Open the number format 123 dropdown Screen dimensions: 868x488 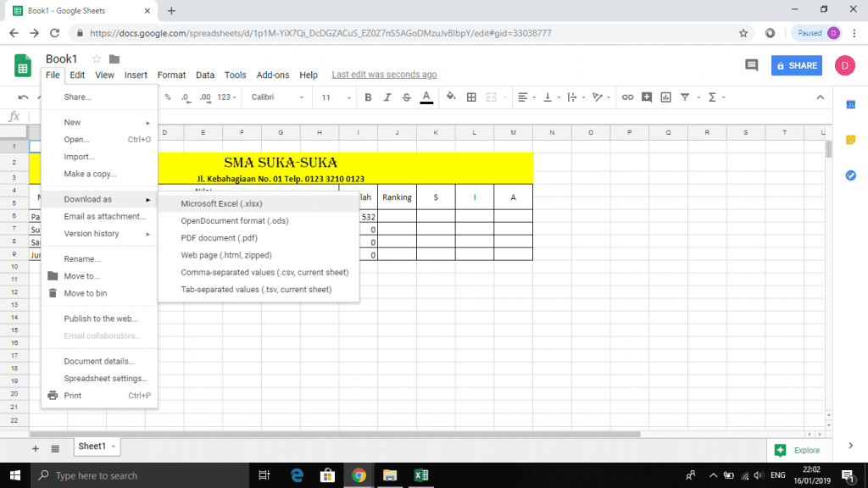click(x=225, y=97)
